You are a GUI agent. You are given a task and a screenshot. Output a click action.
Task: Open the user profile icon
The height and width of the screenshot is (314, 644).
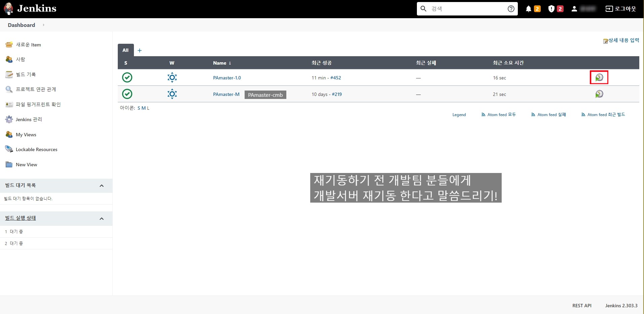coord(574,9)
